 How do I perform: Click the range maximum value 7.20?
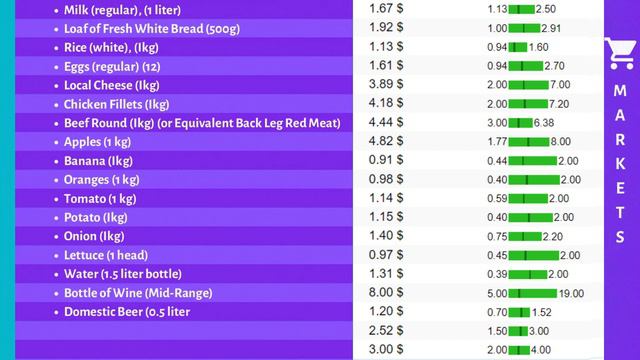559,104
